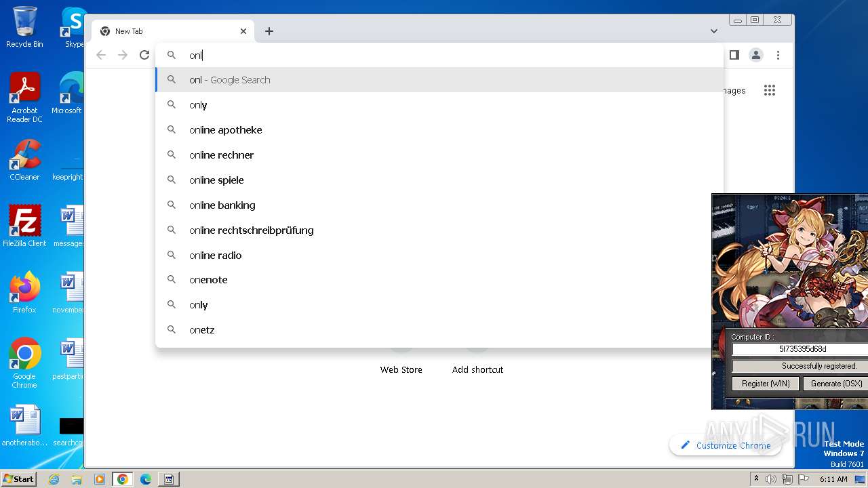The width and height of the screenshot is (868, 488).
Task: Open Internet Explorer from taskbar
Action: click(x=54, y=479)
